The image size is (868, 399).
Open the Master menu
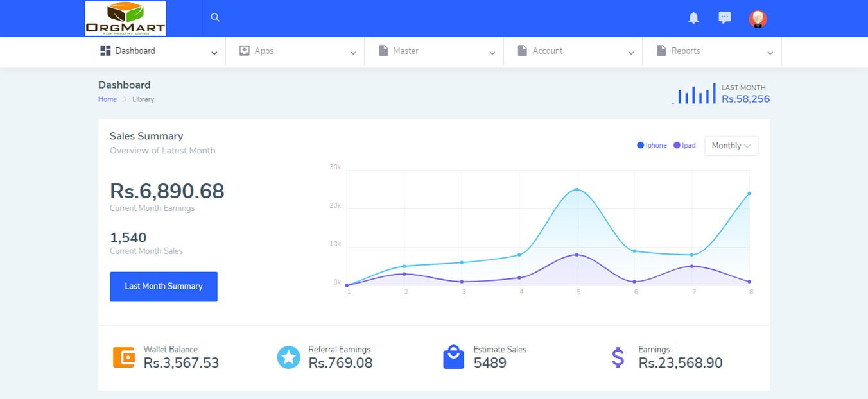[x=406, y=51]
